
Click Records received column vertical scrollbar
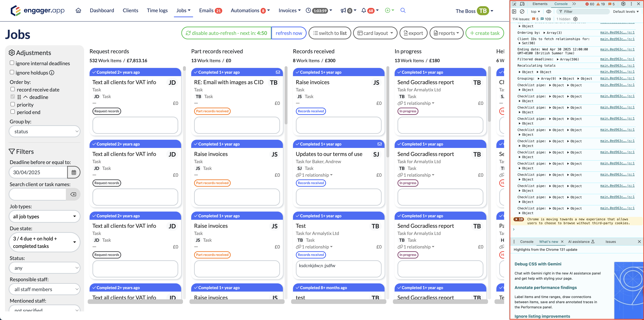388,112
